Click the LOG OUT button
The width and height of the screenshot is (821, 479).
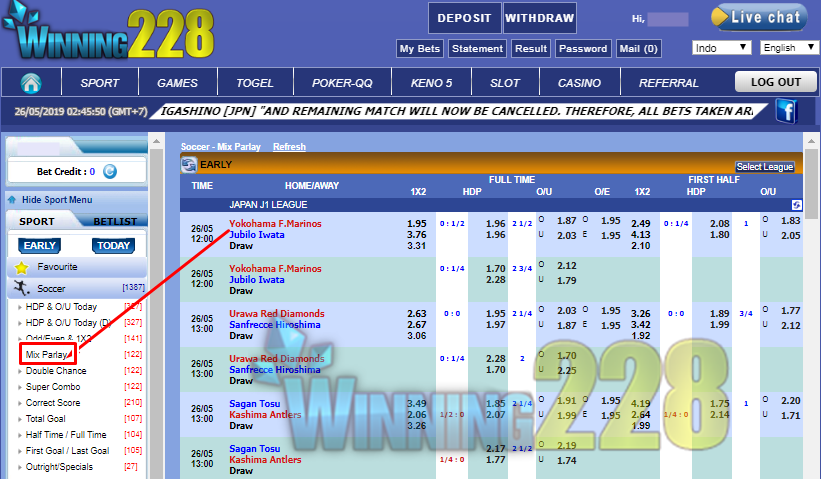(x=775, y=82)
